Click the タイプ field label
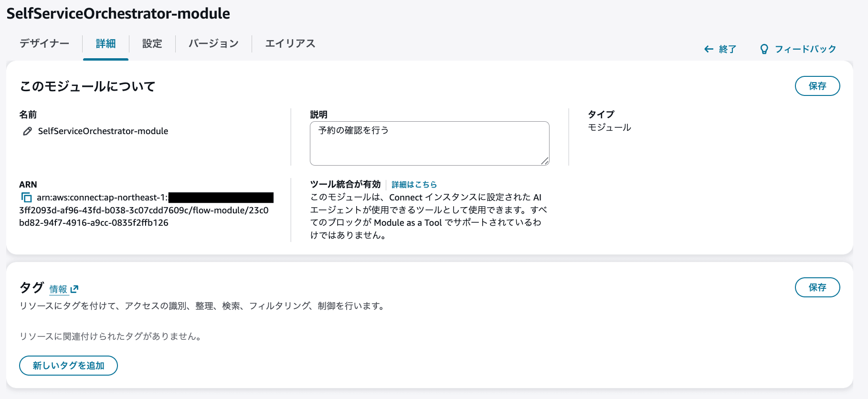The image size is (868, 399). (x=601, y=115)
